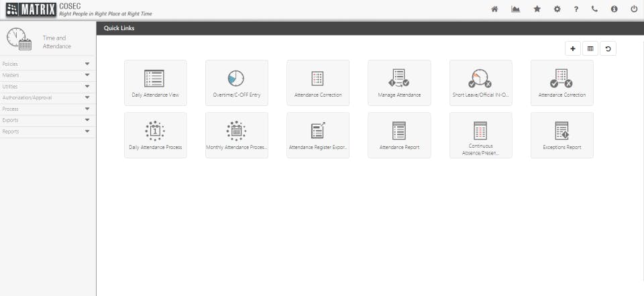Screen dimensions: 644x296
Task: Open the Attendance Report tile
Action: tap(399, 136)
